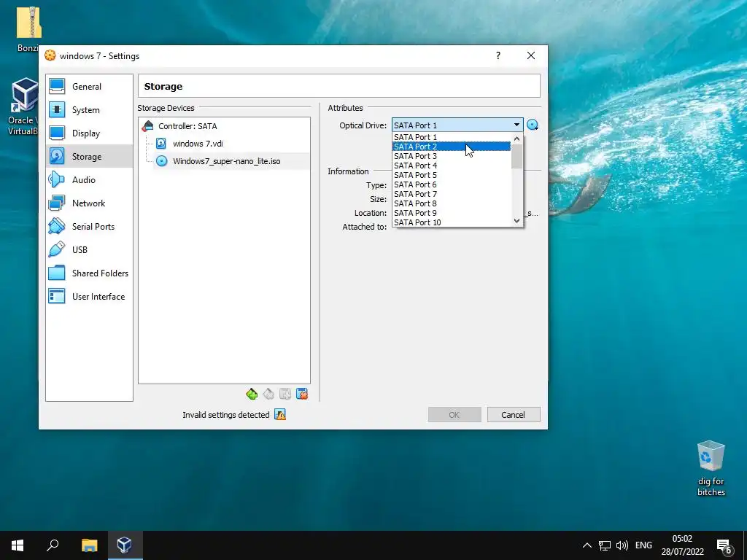Cancel the settings dialog
Image resolution: width=747 pixels, height=560 pixels.
pos(514,415)
